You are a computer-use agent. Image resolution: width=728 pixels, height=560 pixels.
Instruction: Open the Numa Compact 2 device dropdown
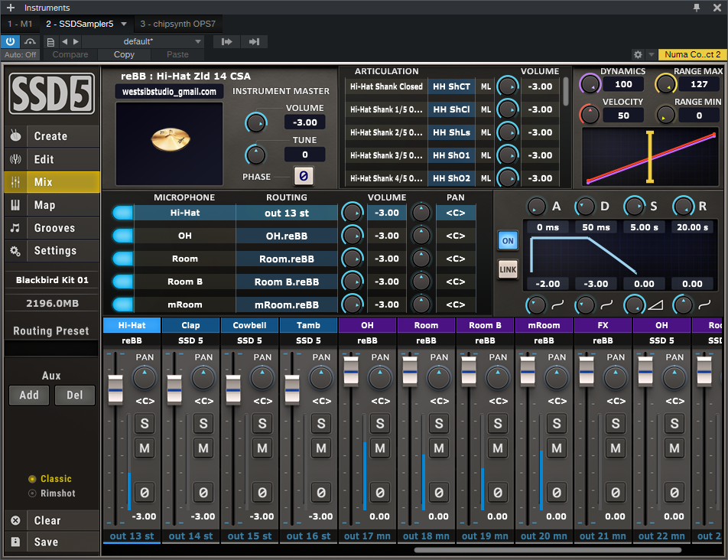coord(691,55)
